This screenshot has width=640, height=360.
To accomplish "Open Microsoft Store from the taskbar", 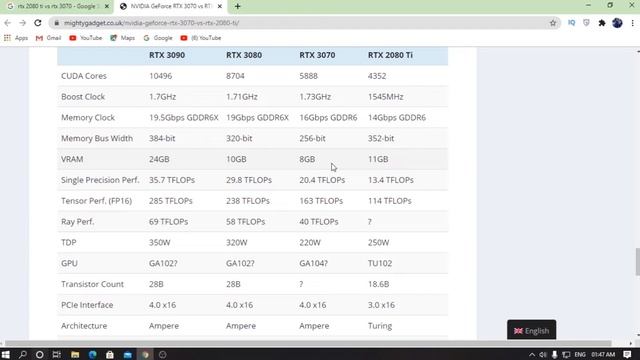I will coord(110,354).
